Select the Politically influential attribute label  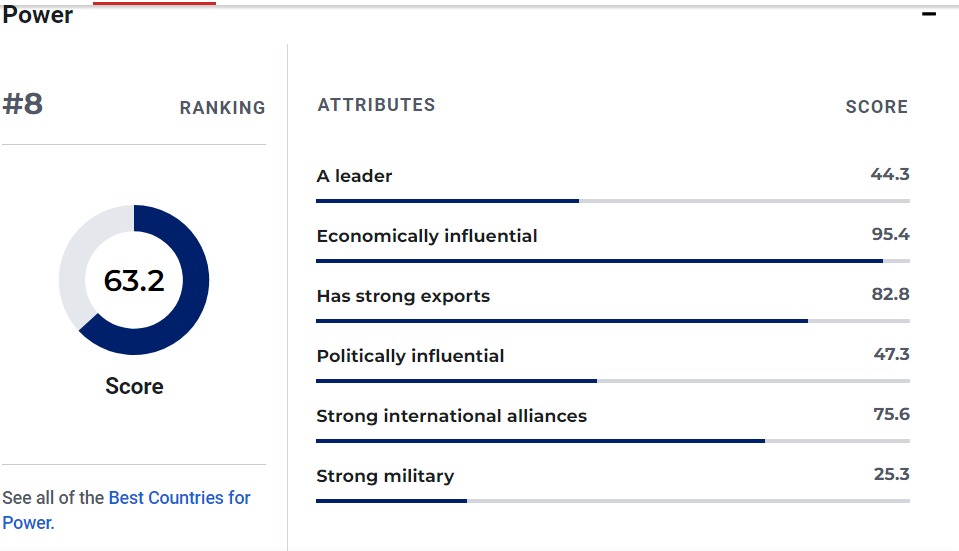tap(410, 356)
